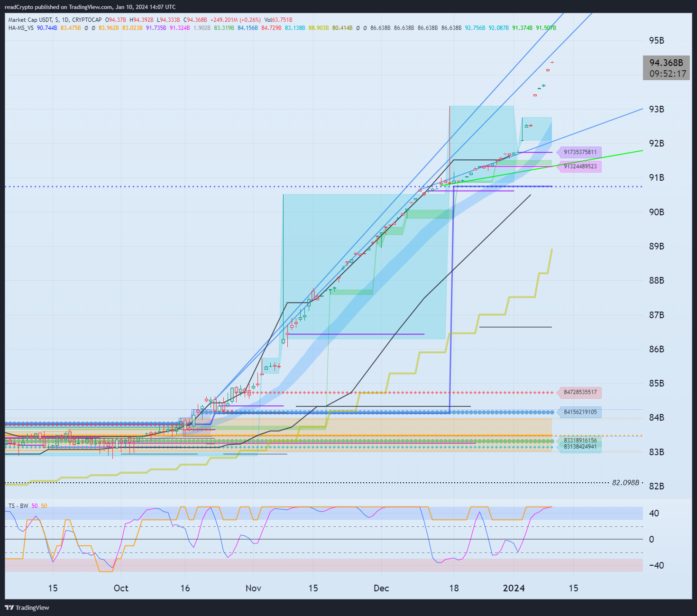
Task: Click the pink price tag 91324489523
Action: coord(580,166)
